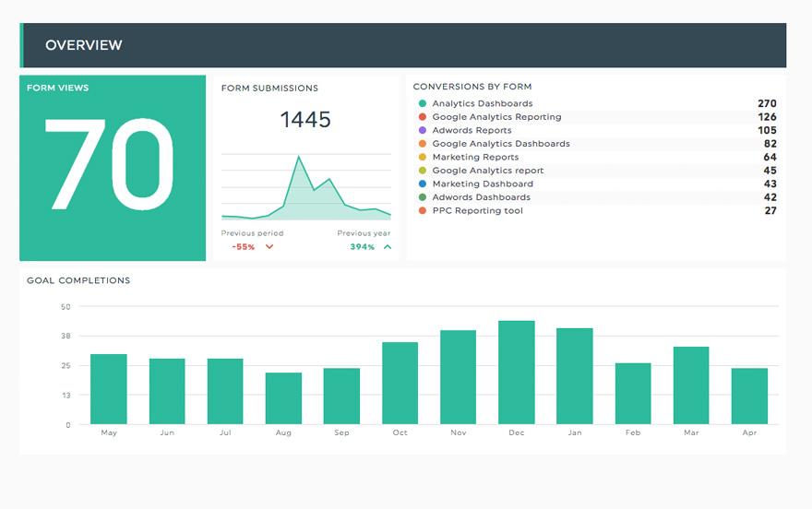Viewport: 812px width, 509px height.
Task: Click the 1445 form submissions total
Action: point(305,120)
